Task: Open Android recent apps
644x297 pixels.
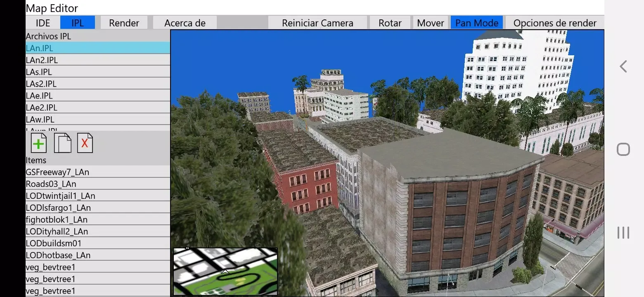Action: click(x=623, y=233)
